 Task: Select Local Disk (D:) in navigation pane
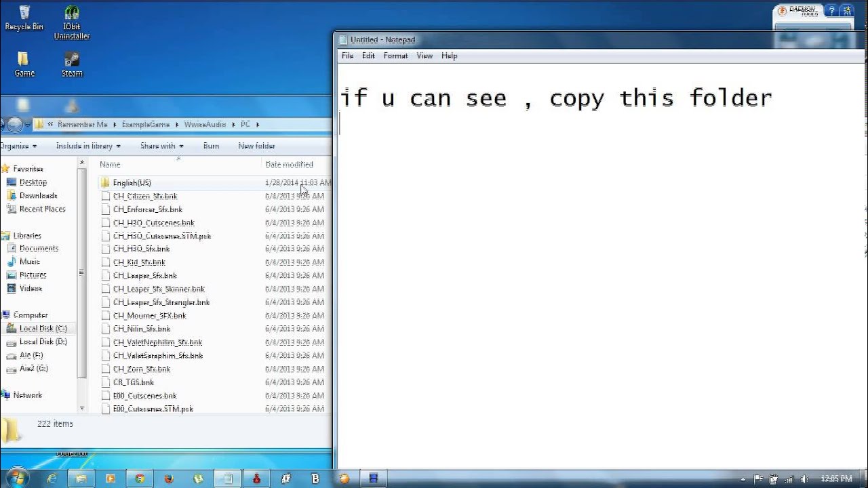tap(43, 342)
